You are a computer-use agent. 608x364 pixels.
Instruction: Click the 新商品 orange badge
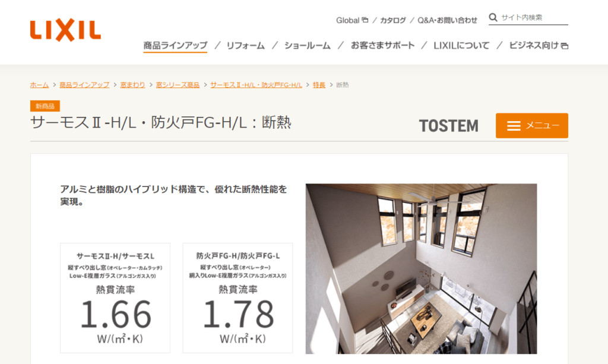[x=45, y=106]
